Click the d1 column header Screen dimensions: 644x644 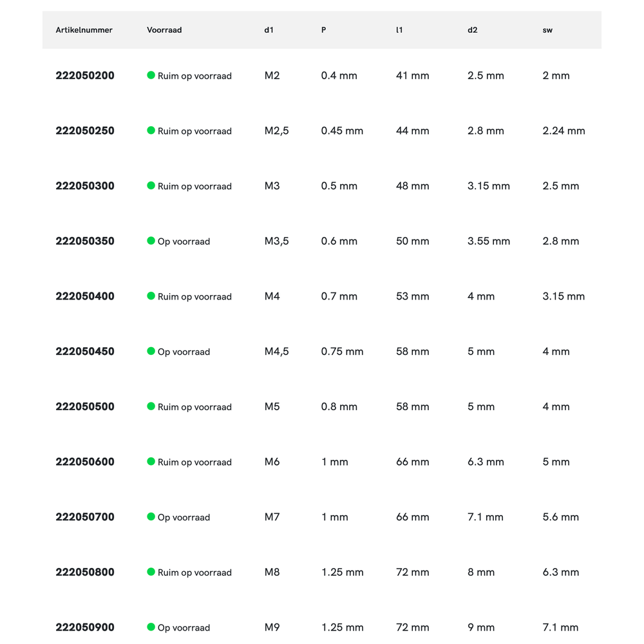tap(269, 30)
